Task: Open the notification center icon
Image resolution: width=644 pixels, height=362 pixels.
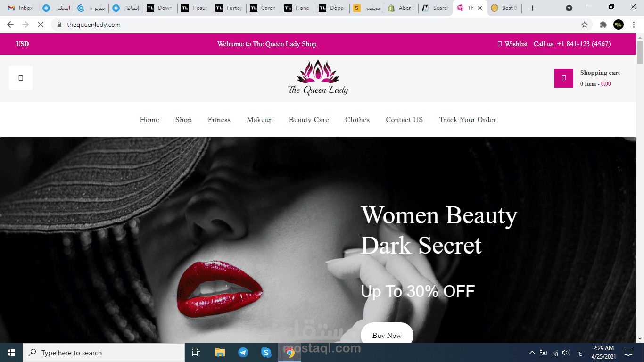Action: [628, 353]
